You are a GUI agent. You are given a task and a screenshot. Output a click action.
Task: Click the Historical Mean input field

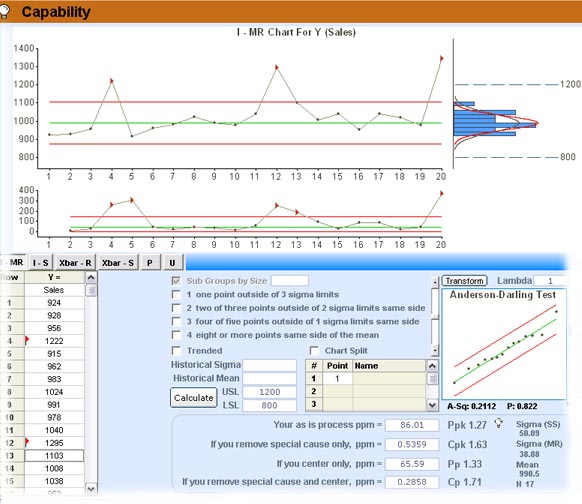pos(269,379)
